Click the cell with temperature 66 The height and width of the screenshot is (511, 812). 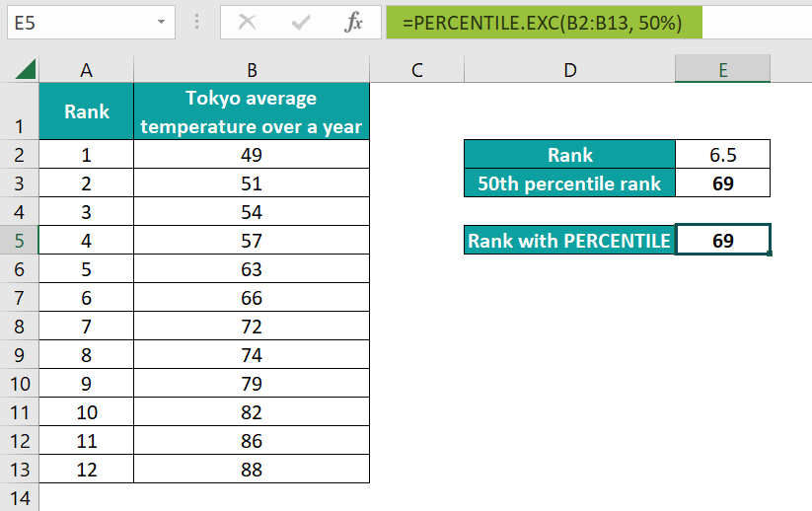252,297
